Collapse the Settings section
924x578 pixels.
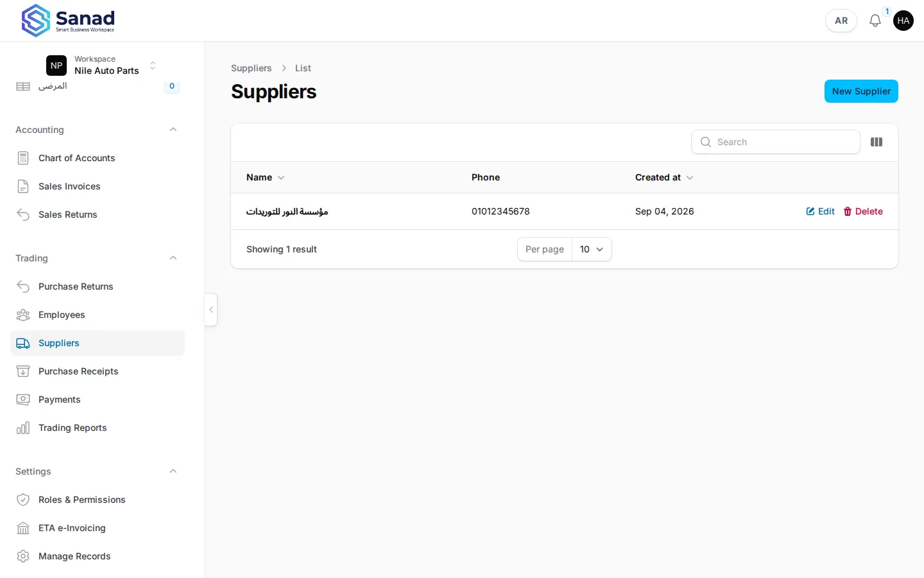tap(173, 471)
